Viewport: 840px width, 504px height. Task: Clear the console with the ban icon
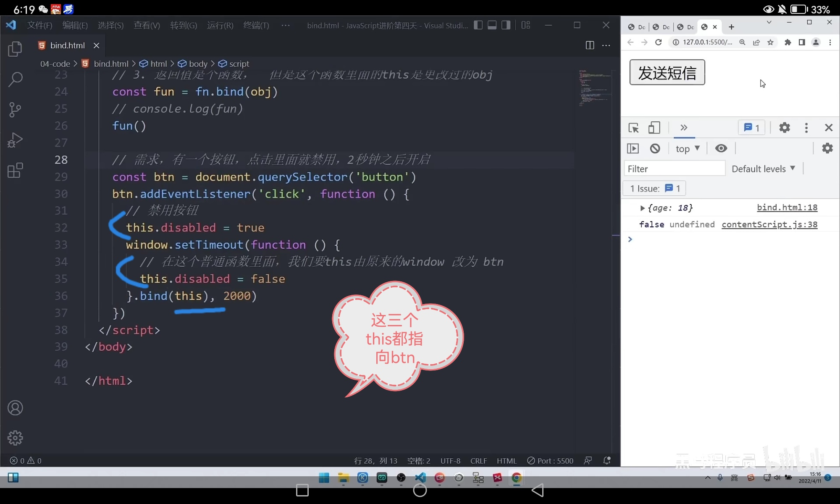pyautogui.click(x=655, y=148)
